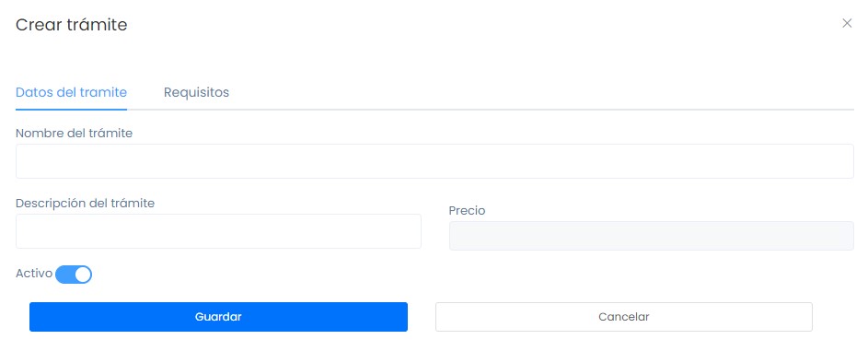
Task: Select the Datos del tramite tab
Action: 72,92
